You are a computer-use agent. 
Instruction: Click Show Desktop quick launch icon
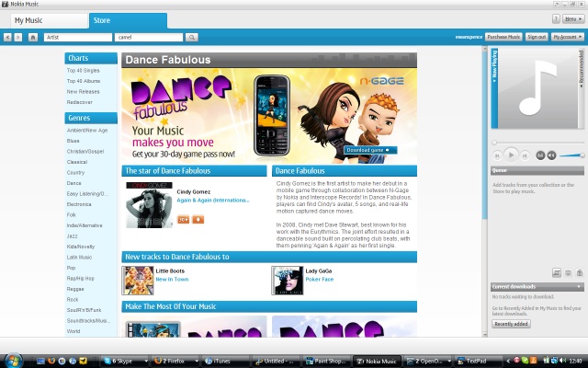pyautogui.click(x=40, y=361)
